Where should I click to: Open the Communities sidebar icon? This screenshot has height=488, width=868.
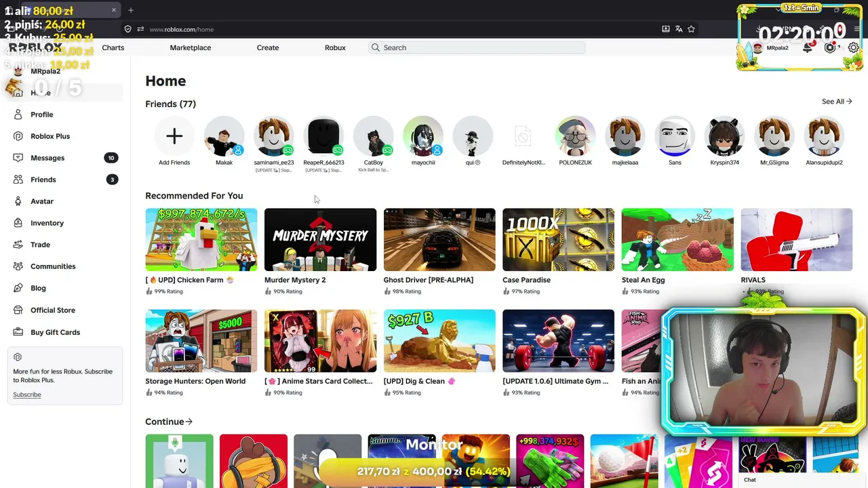coord(18,266)
